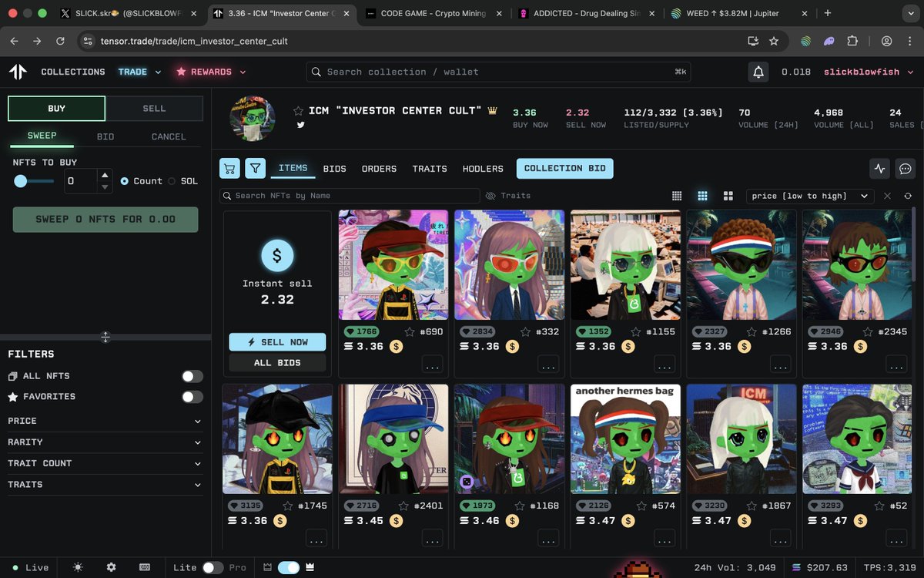This screenshot has height=578, width=924.
Task: Click the browser bookmark star icon
Action: pos(774,41)
